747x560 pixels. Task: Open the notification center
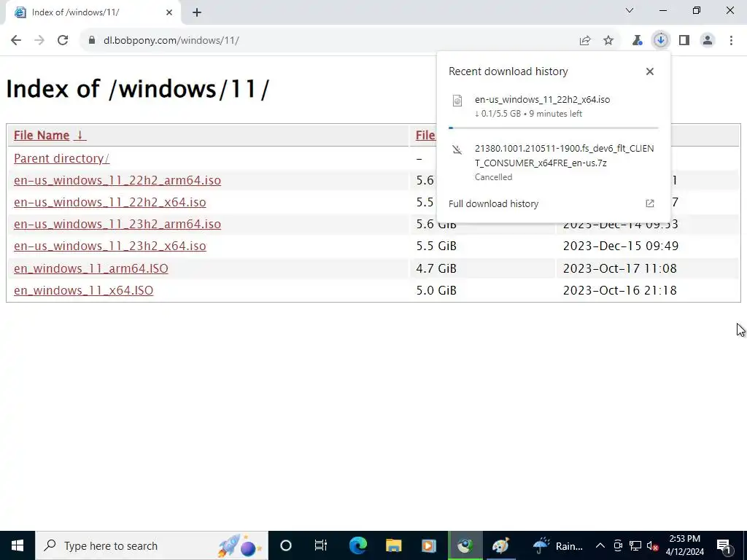point(724,545)
